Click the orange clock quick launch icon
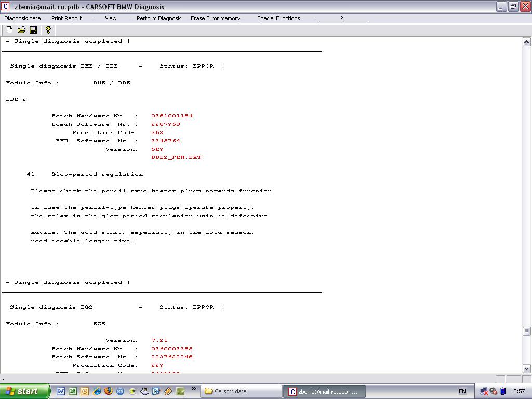This screenshot has height=399, width=532. 85,391
